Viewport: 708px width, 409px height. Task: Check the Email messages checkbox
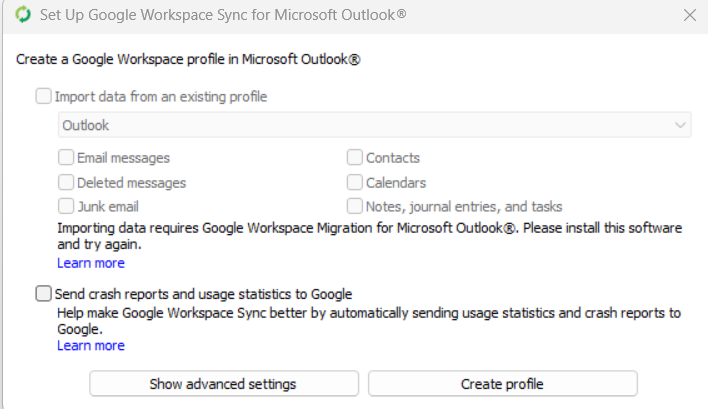[x=66, y=158]
